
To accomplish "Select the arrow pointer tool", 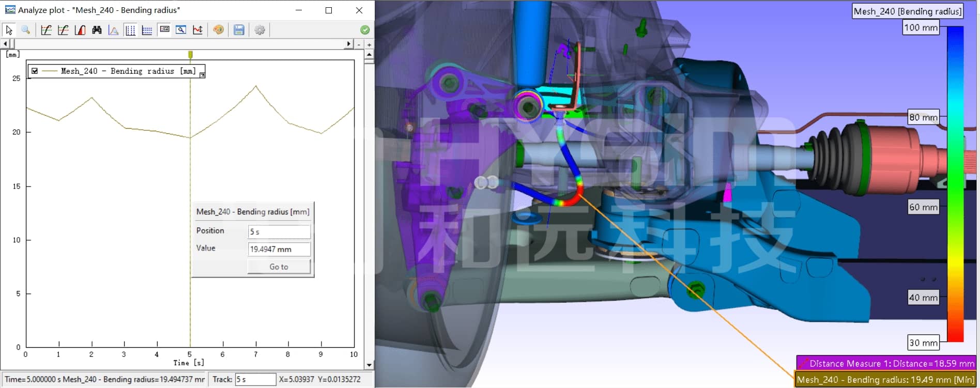I will coord(9,30).
